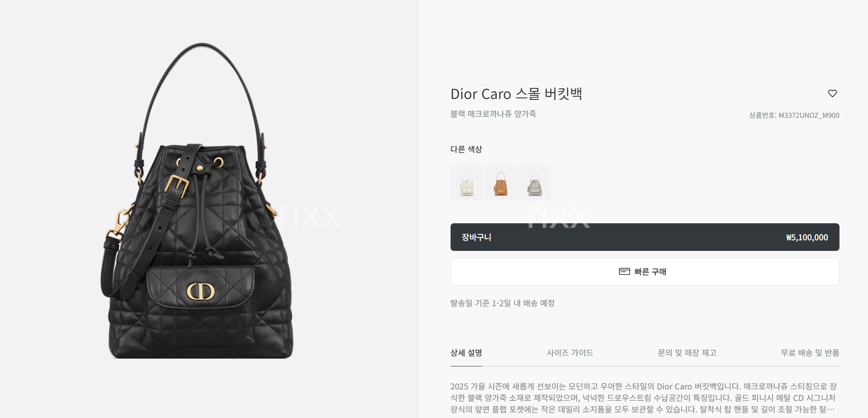Open the 문의 및 매장 재고 tab
This screenshot has height=418, width=868.
click(687, 353)
